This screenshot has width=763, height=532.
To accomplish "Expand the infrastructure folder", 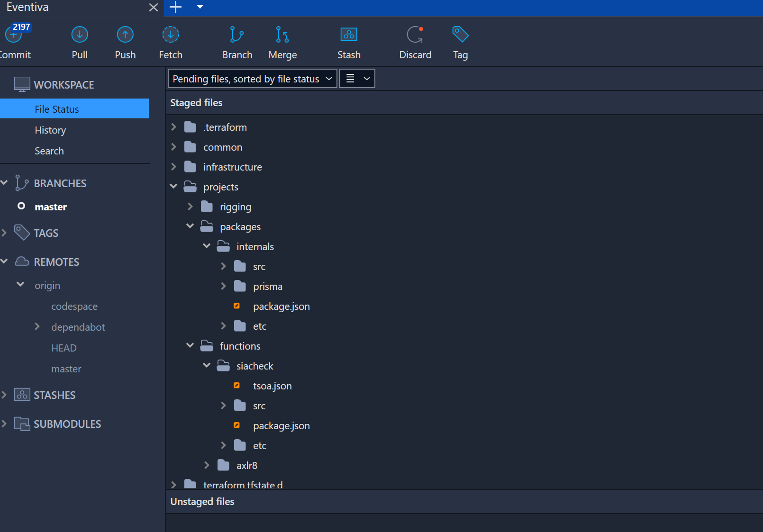I will 173,167.
